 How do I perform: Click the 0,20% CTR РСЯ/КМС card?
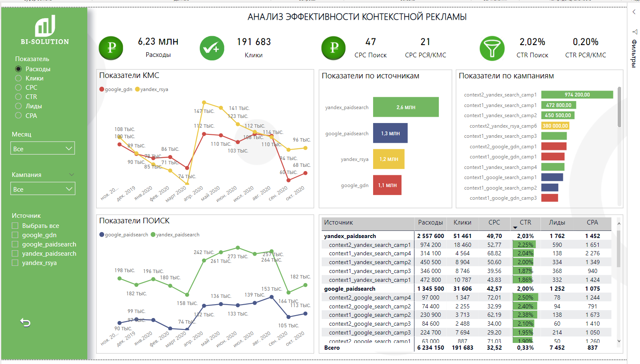(586, 47)
